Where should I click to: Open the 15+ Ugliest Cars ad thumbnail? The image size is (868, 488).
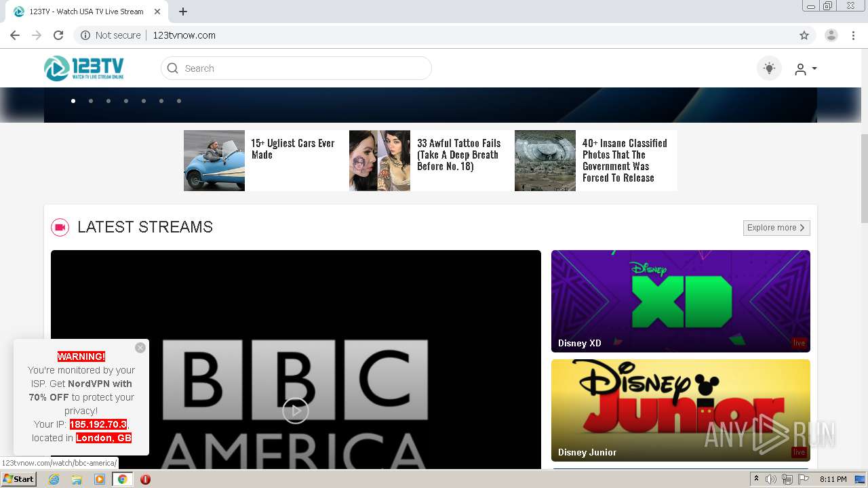214,161
